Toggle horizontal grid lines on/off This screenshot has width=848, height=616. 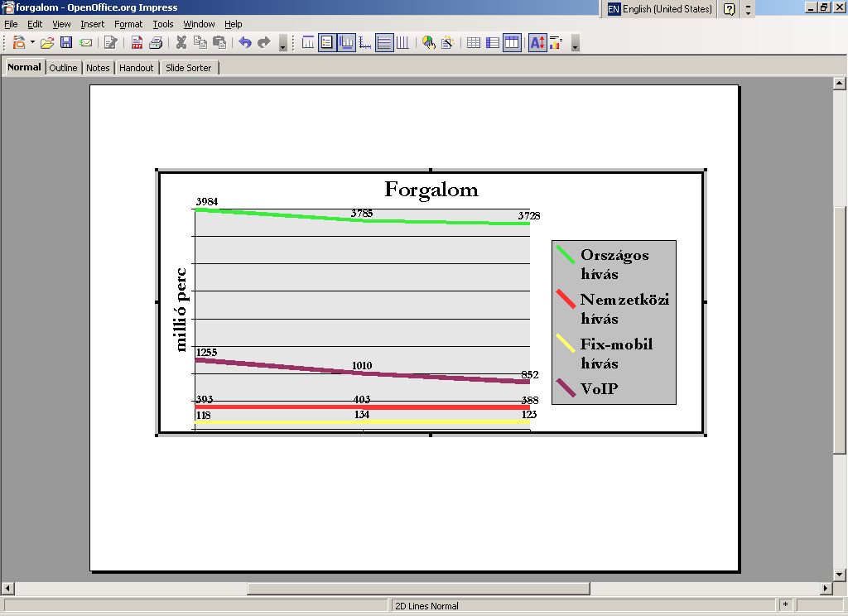pyautogui.click(x=384, y=42)
